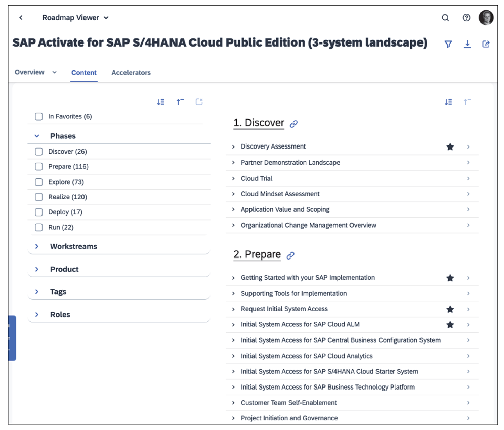
Task: Open the Overview tab dropdown arrow
Action: point(54,73)
